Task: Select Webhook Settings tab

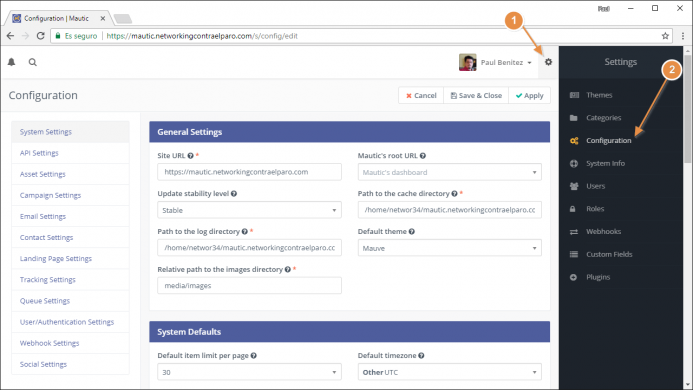Action: 70,343
